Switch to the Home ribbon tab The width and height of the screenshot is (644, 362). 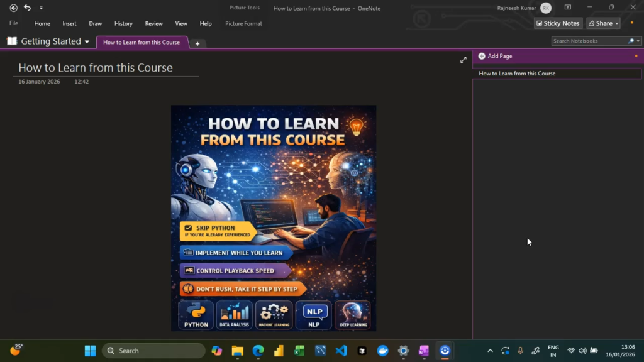pos(42,23)
